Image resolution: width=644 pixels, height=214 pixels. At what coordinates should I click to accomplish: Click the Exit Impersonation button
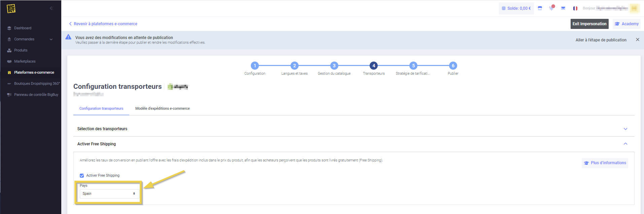[x=589, y=24]
